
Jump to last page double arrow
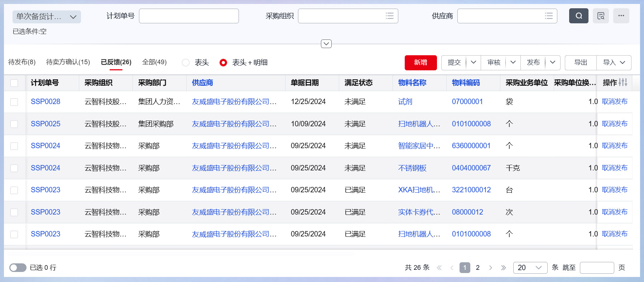(x=503, y=268)
